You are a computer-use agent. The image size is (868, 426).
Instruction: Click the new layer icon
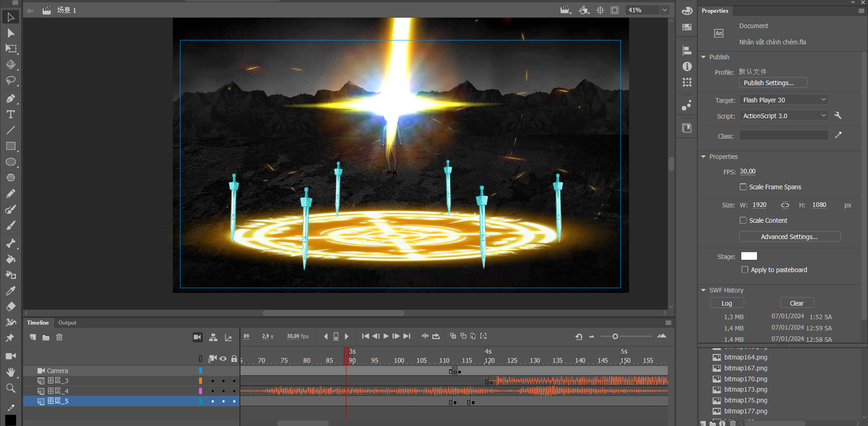pyautogui.click(x=33, y=337)
